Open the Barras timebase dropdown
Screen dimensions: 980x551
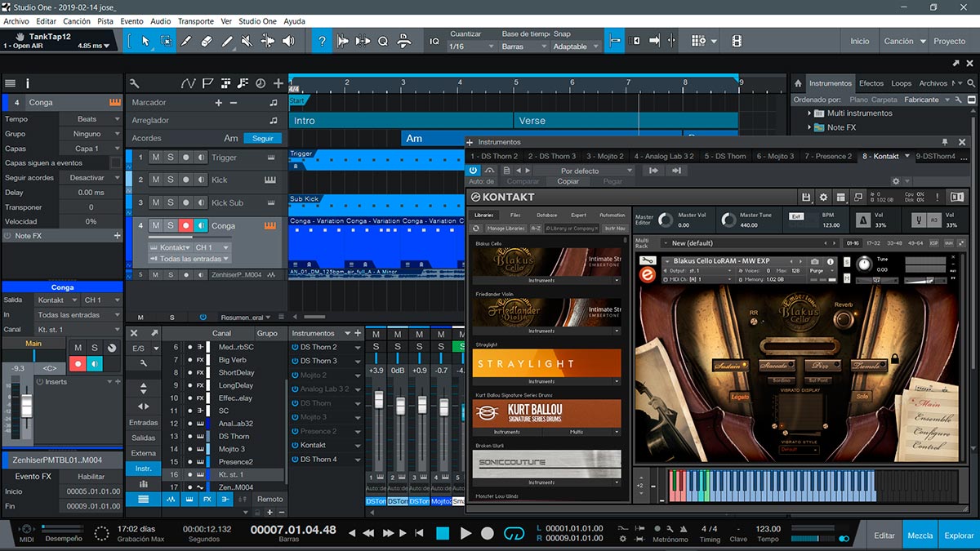[x=523, y=47]
